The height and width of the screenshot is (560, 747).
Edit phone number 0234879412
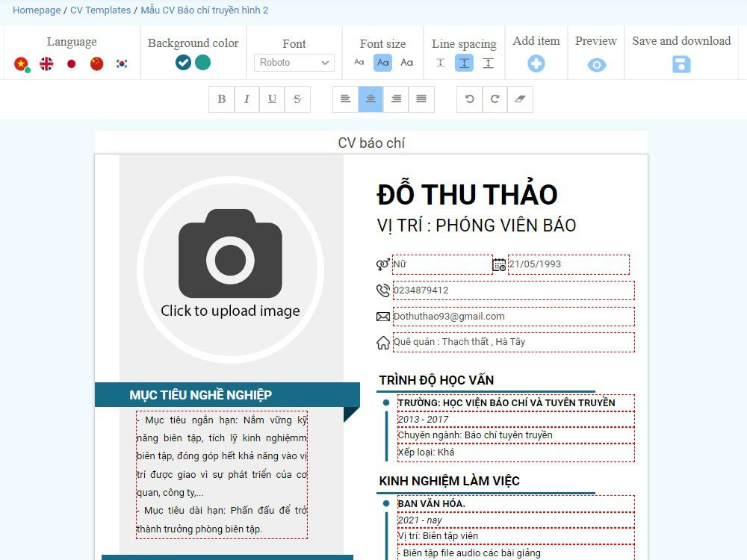click(514, 290)
